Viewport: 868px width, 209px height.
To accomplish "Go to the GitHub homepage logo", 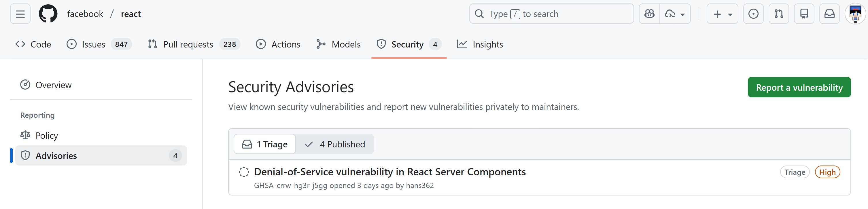I will (x=48, y=14).
